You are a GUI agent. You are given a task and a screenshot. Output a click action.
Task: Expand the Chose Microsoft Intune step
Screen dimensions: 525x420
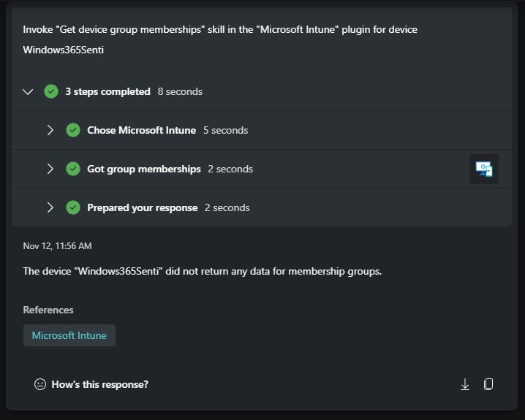coord(50,130)
